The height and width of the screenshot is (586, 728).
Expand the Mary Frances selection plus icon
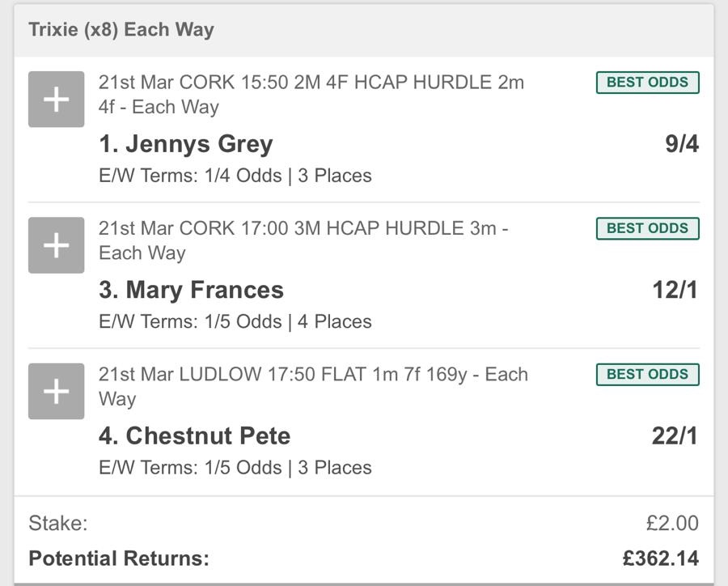56,245
